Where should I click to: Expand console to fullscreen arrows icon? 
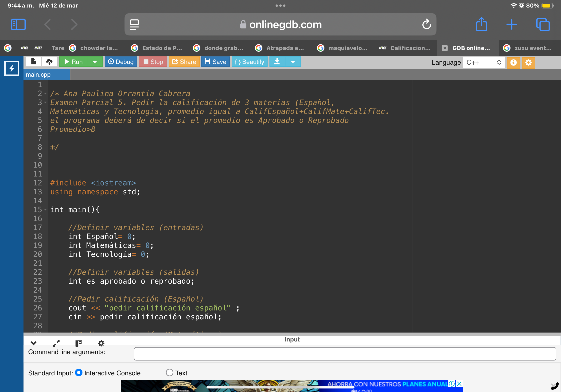tap(56, 343)
